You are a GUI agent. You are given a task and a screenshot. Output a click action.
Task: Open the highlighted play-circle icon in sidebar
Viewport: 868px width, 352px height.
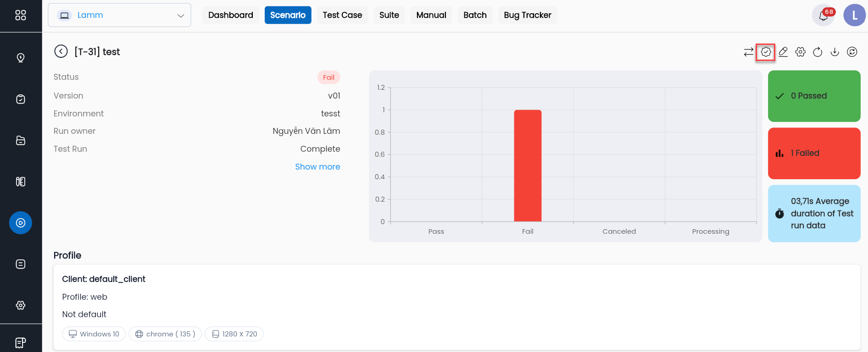[21, 223]
